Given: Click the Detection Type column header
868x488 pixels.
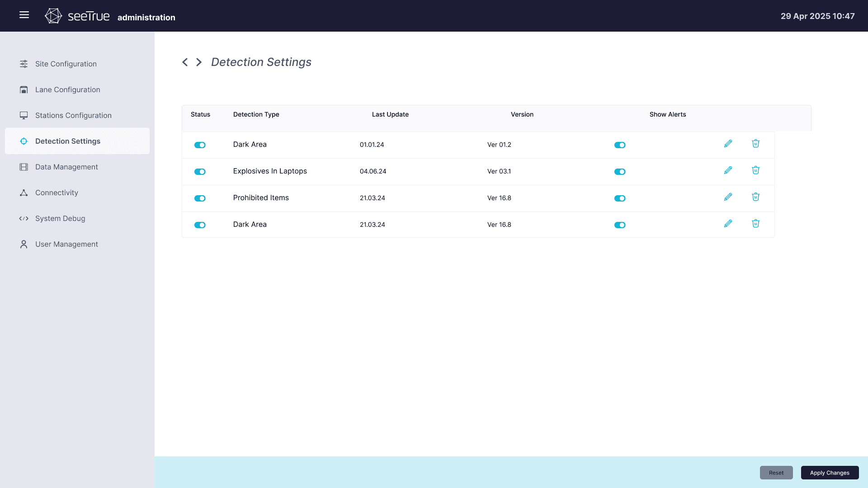Looking at the screenshot, I should click(256, 114).
